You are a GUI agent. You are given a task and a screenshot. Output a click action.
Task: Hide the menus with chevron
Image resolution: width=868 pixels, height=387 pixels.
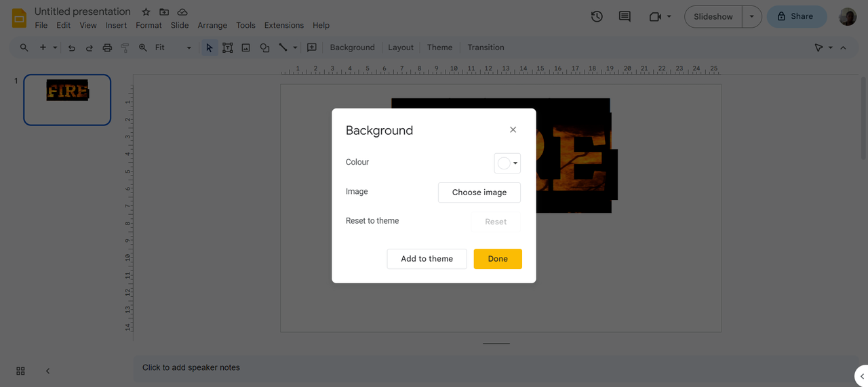click(x=843, y=47)
